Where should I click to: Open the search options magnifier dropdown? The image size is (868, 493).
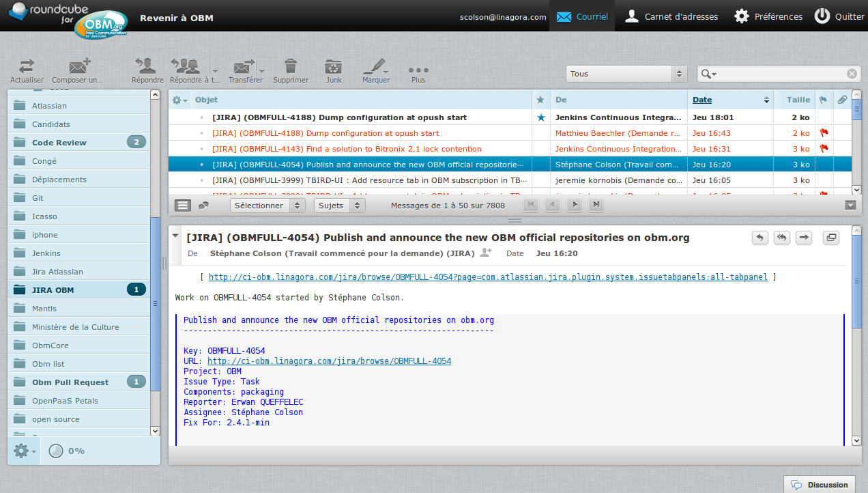tap(708, 74)
